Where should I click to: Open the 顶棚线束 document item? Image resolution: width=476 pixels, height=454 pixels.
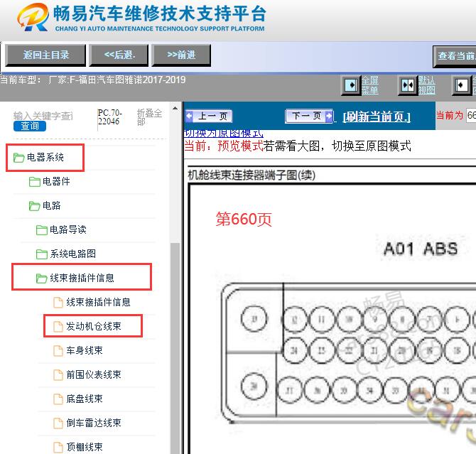pos(85,447)
